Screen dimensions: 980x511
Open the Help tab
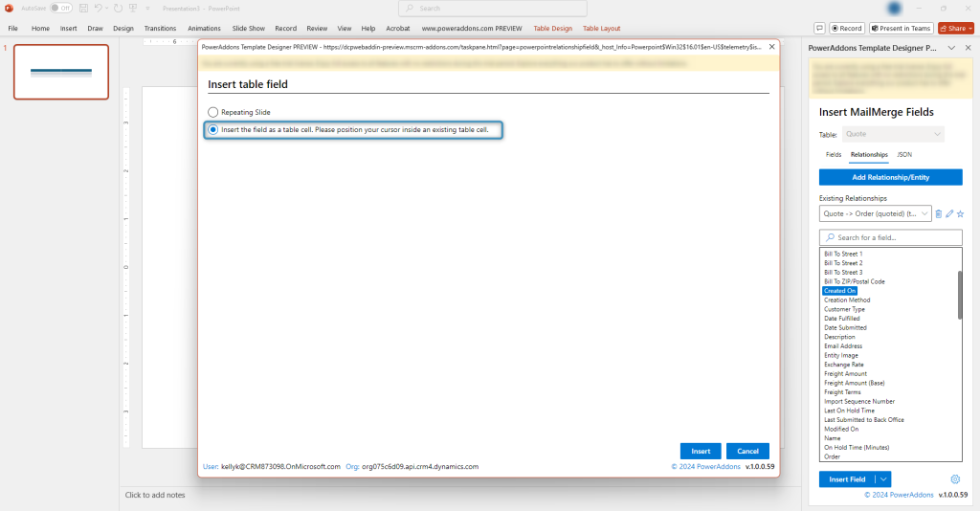(368, 28)
